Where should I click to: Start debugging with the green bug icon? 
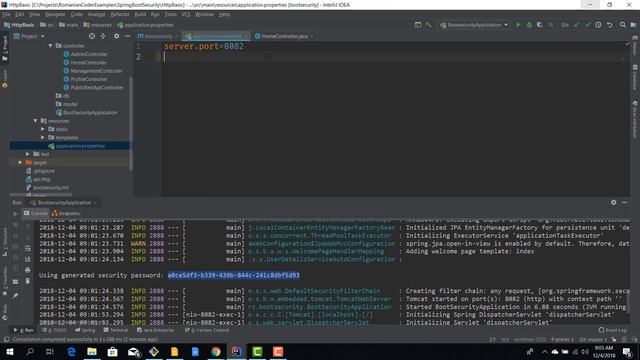[x=529, y=25]
